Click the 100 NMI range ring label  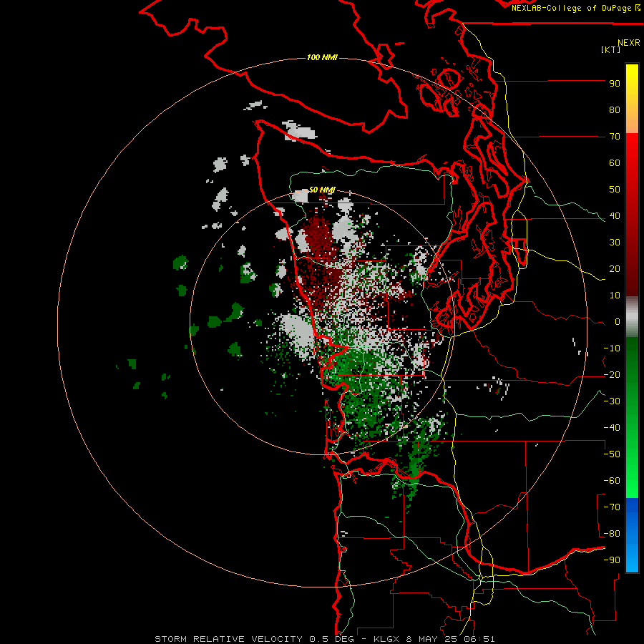pyautogui.click(x=322, y=57)
